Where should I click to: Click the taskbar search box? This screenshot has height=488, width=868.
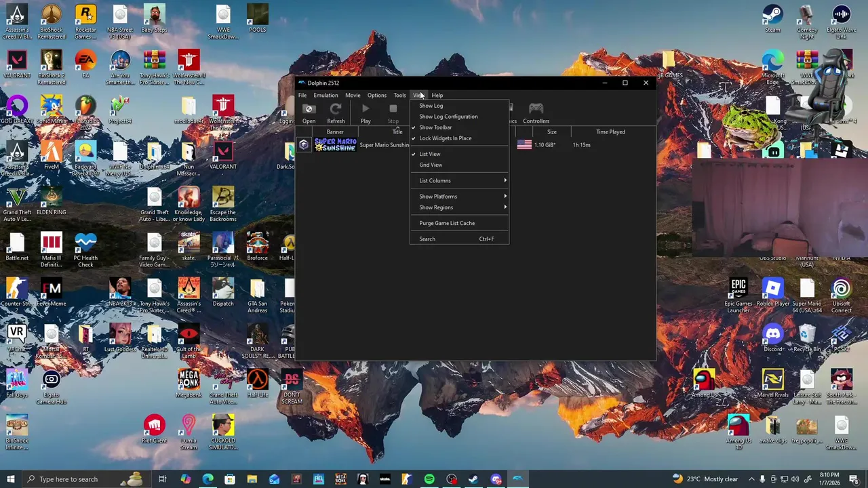point(86,479)
